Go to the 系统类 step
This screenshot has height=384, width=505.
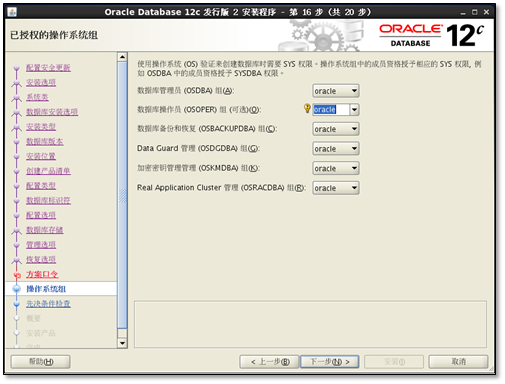pyautogui.click(x=37, y=97)
